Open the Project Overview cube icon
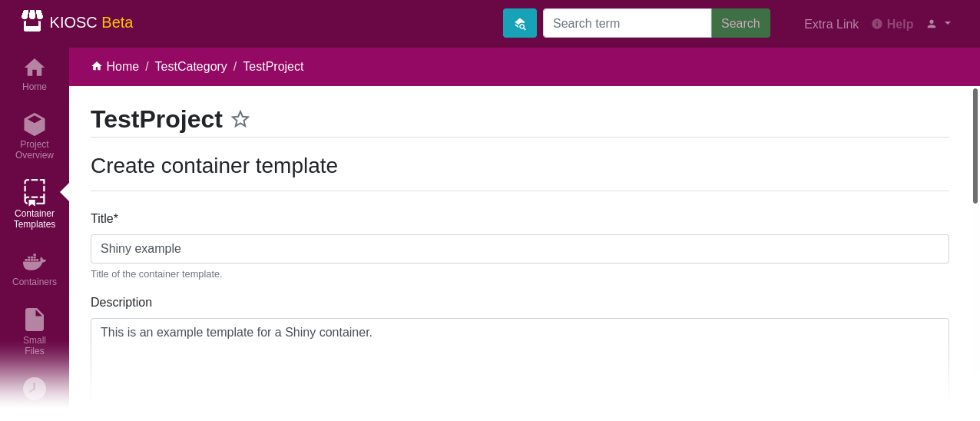980x421 pixels. click(x=35, y=124)
